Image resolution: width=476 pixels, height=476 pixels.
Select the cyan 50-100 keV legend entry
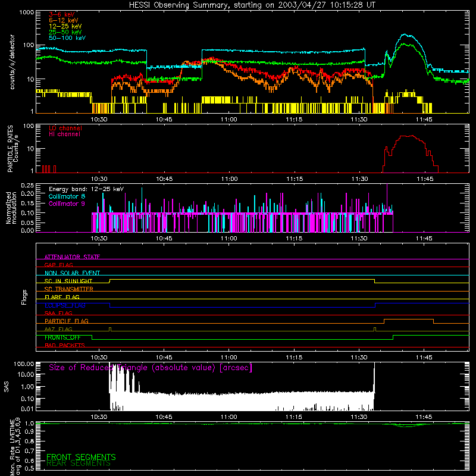(x=67, y=38)
